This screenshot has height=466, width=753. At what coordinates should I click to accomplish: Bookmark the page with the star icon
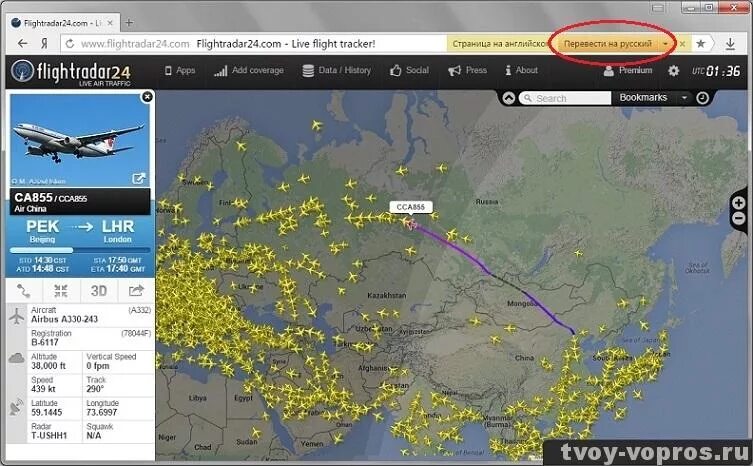[x=701, y=44]
